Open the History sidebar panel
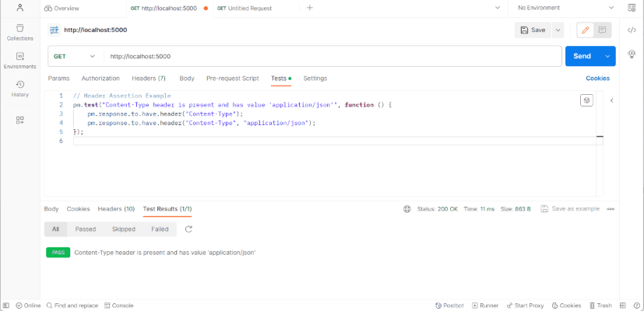The height and width of the screenshot is (311, 644). click(x=19, y=89)
